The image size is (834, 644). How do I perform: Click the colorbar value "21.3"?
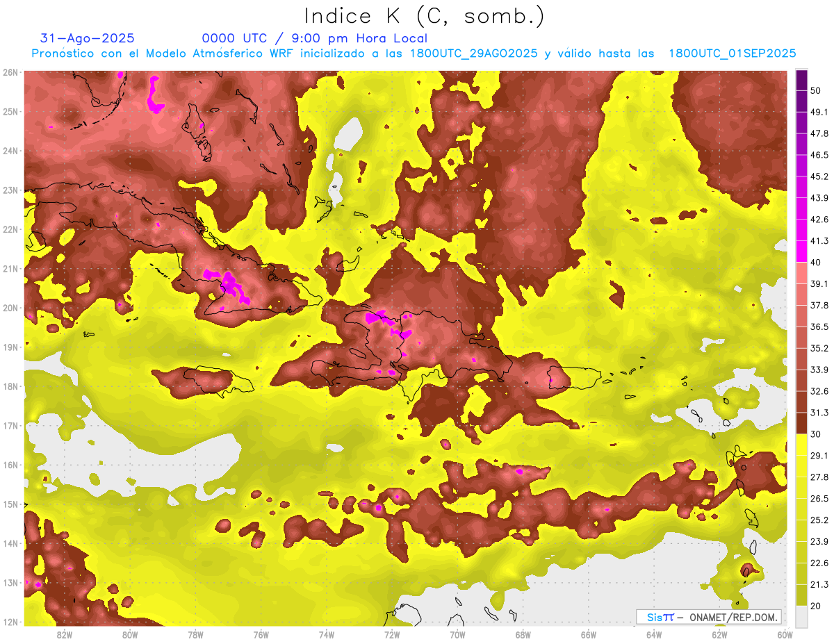coord(819,584)
